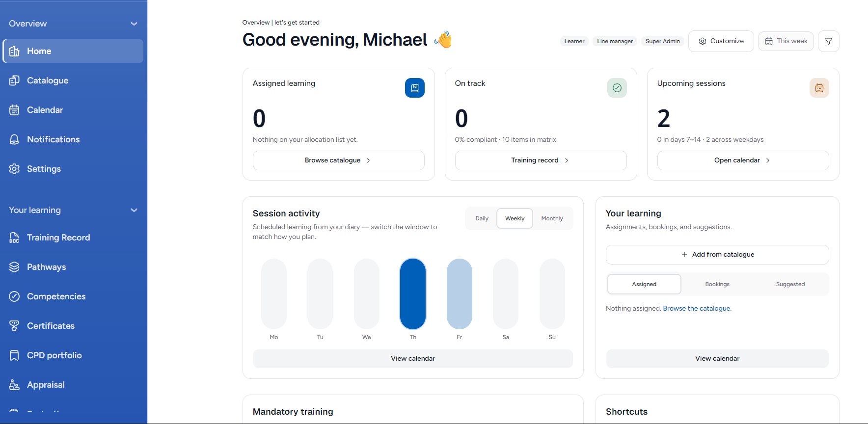This screenshot has width=868, height=424.
Task: Click the Customize button
Action: [x=721, y=41]
